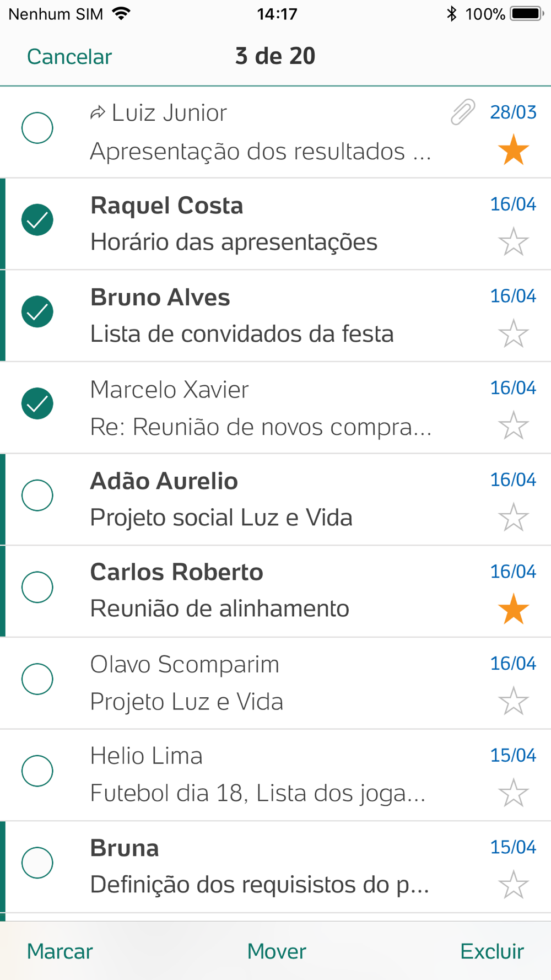Viewport: 551px width, 980px height.
Task: Star the Olavo Scomparim email
Action: (513, 701)
